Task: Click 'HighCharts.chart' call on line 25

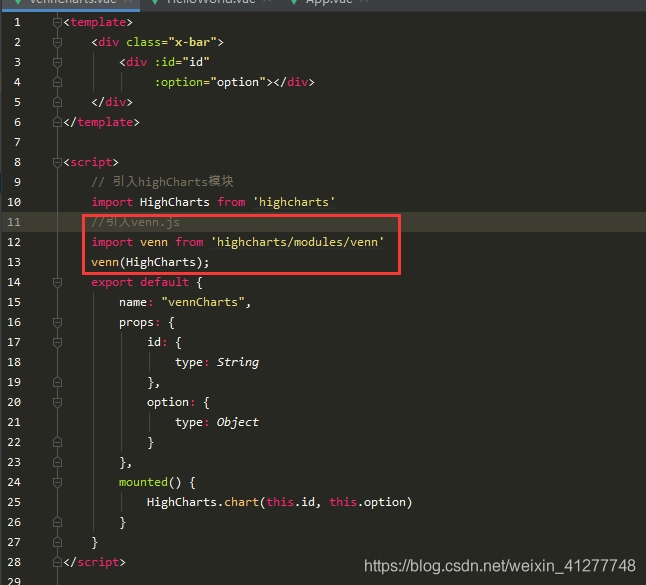Action: pyautogui.click(x=203, y=502)
